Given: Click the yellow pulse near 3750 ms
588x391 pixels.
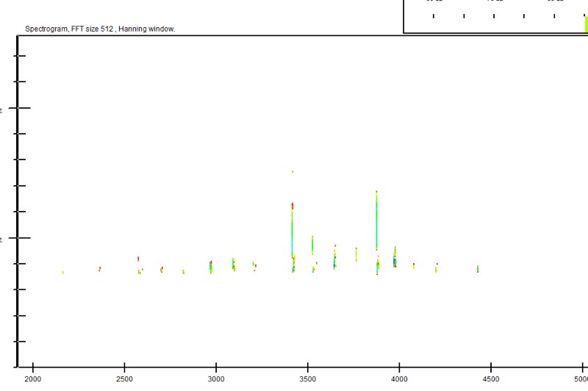Looking at the screenshot, I should (x=356, y=254).
